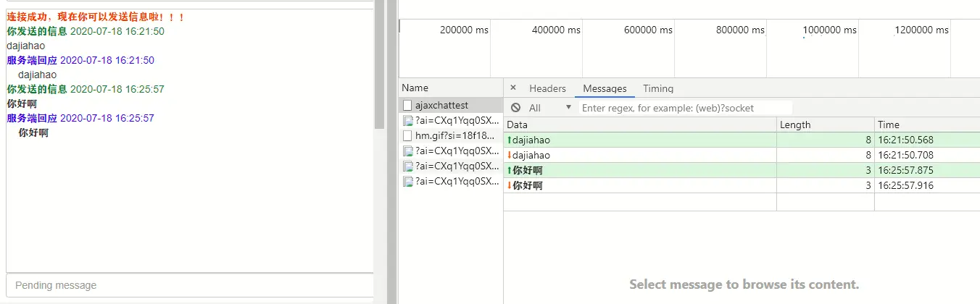The width and height of the screenshot is (980, 304).
Task: Click the time 16:25:57.916 cell
Action: coord(927,185)
